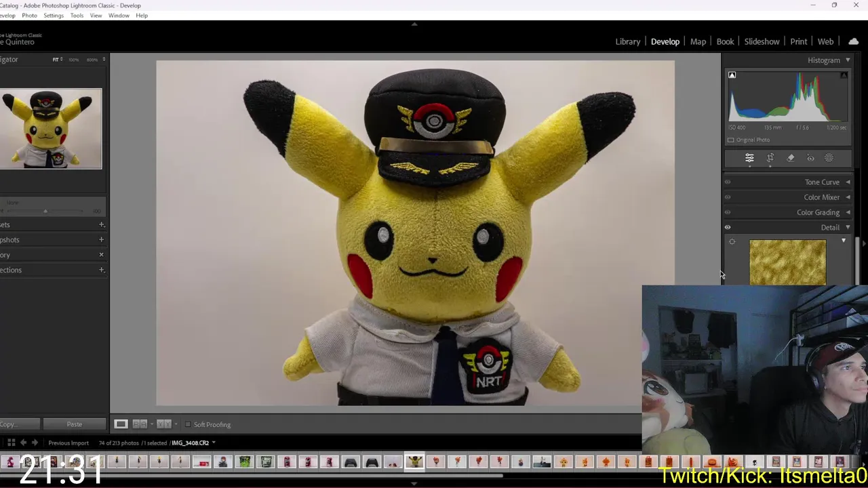Add a collection with plus icon

tap(101, 270)
